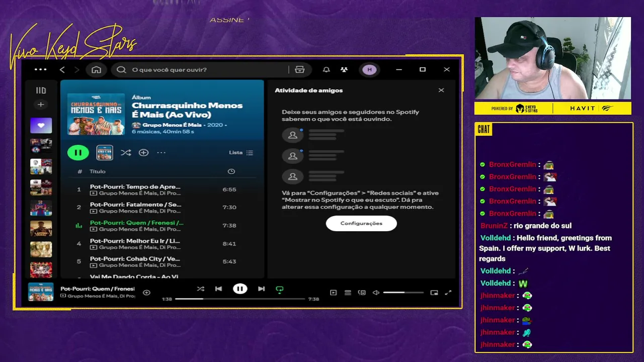Open the three-dots menu in Spotify's top bar
The width and height of the screenshot is (644, 362).
40,69
